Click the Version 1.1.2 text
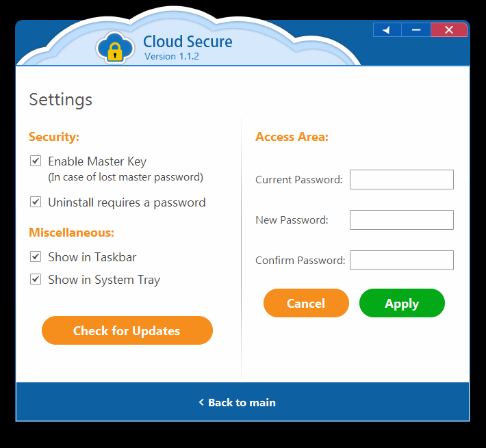This screenshot has width=486, height=448. click(172, 56)
